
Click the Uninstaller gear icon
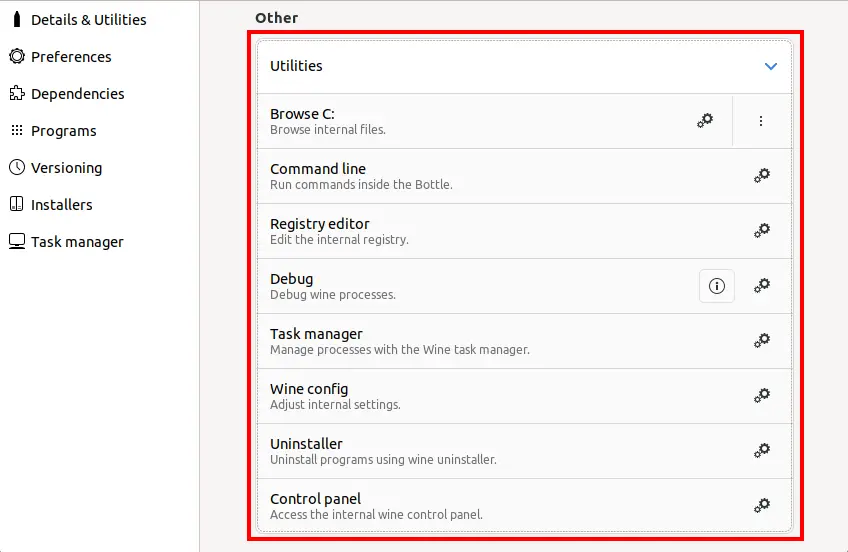tap(762, 450)
